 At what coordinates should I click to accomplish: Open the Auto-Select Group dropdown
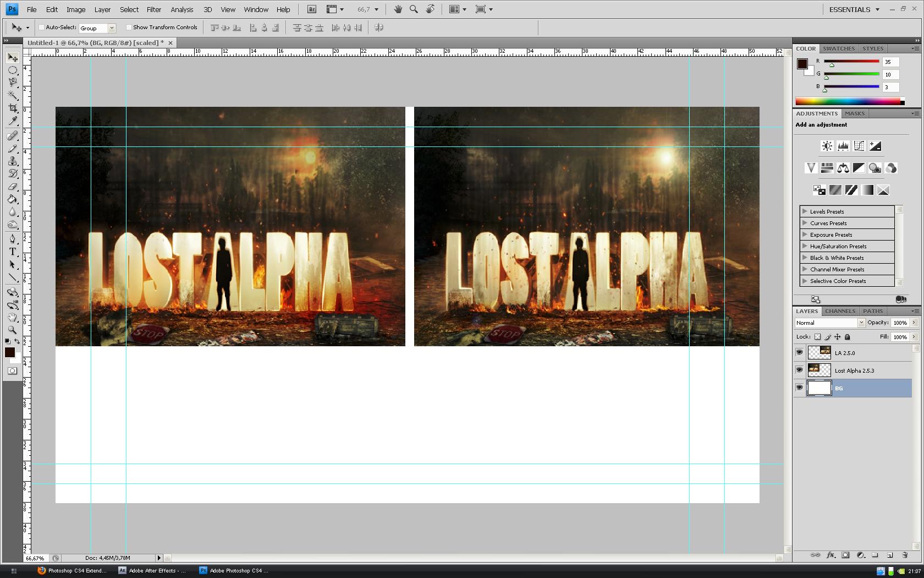(x=97, y=28)
